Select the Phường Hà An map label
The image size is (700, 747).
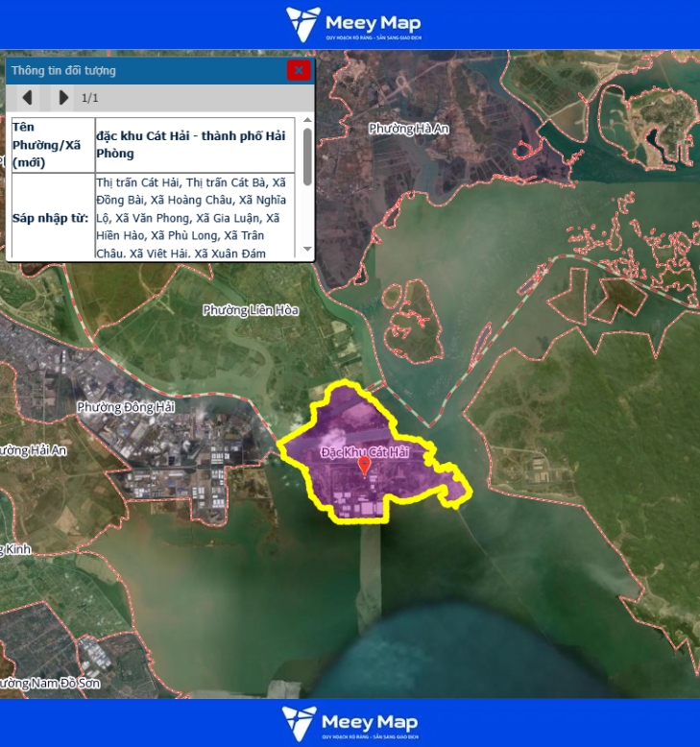tap(409, 128)
